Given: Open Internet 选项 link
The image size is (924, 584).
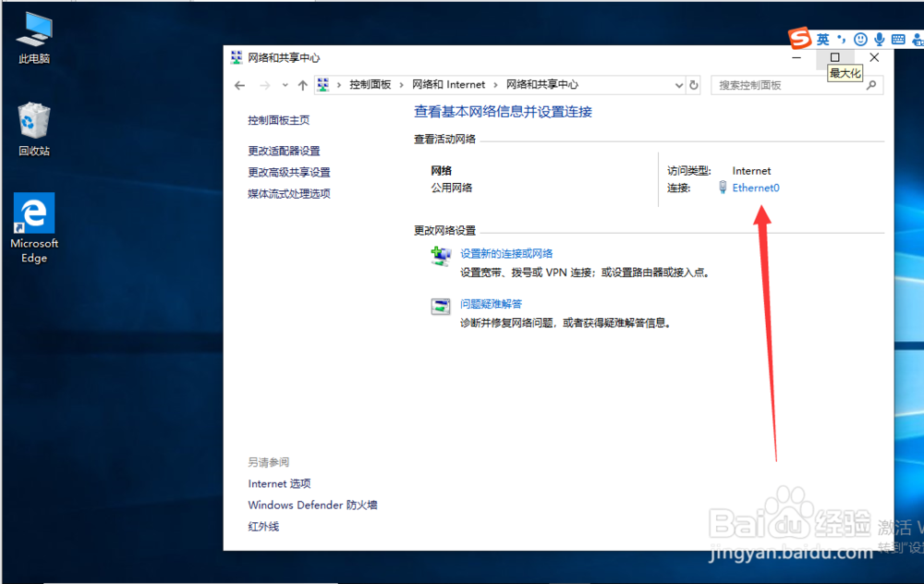Looking at the screenshot, I should point(279,484).
